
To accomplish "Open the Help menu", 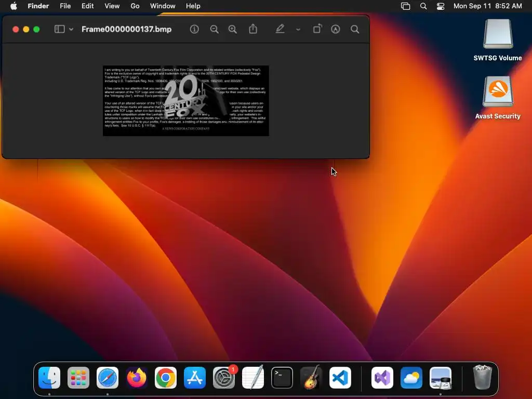I will point(193,6).
